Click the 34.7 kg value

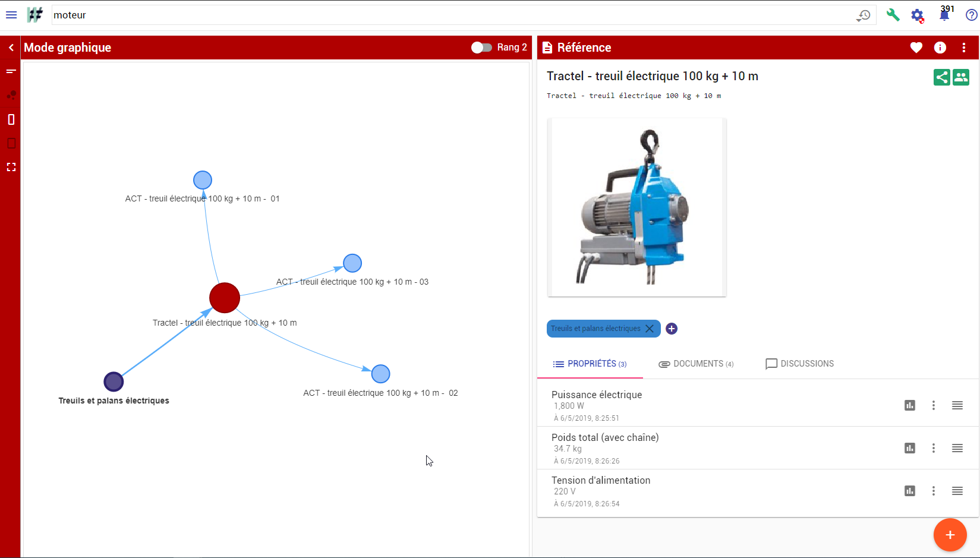pyautogui.click(x=568, y=449)
